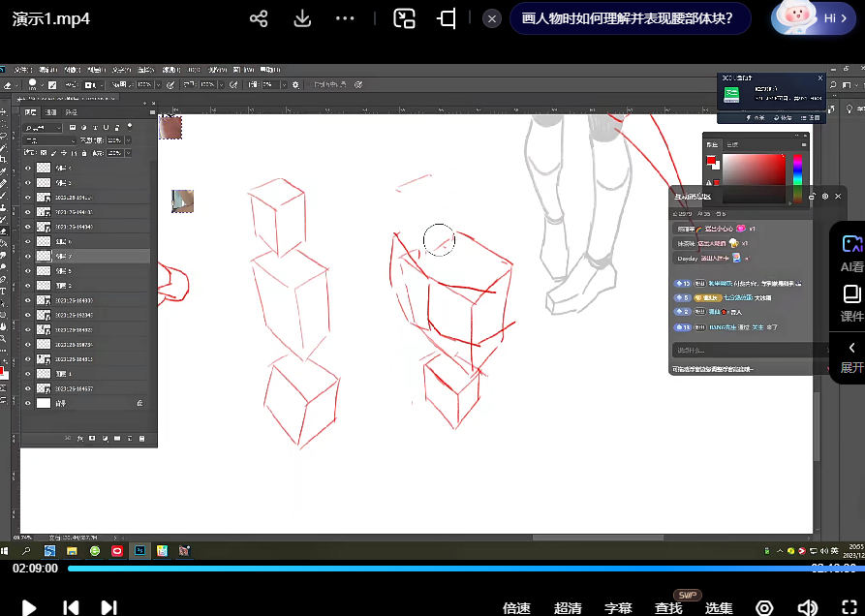Open the three-dot more options menu
Screen dimensions: 865x616
[x=345, y=18]
